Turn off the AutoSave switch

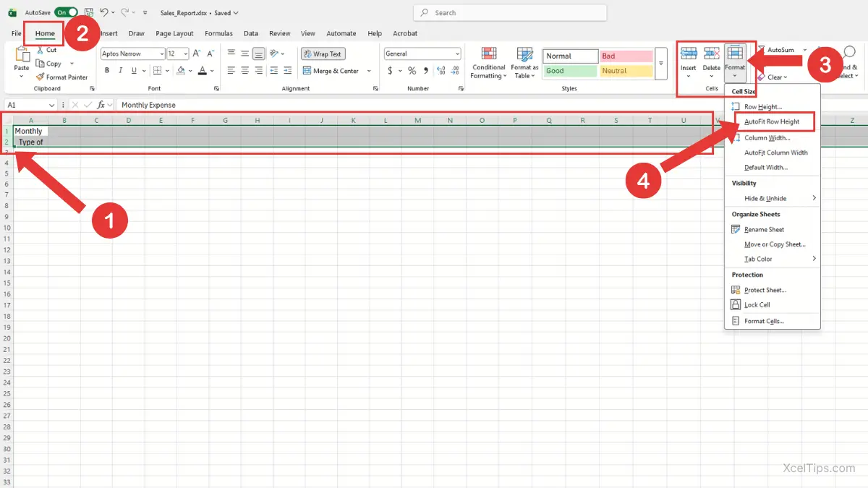[x=66, y=12]
